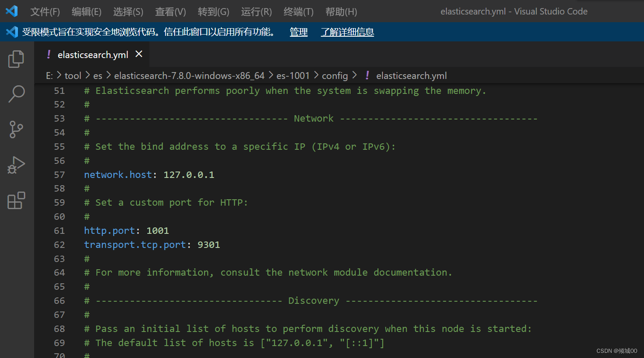Close the elasticsearch.yml editor tab
Image resolution: width=644 pixels, height=358 pixels.
(139, 54)
